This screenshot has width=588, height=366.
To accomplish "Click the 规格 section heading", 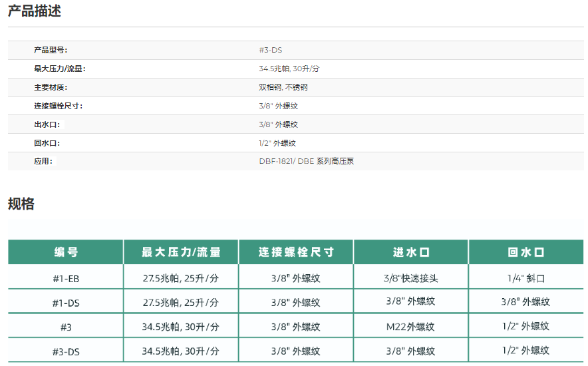I will (21, 204).
